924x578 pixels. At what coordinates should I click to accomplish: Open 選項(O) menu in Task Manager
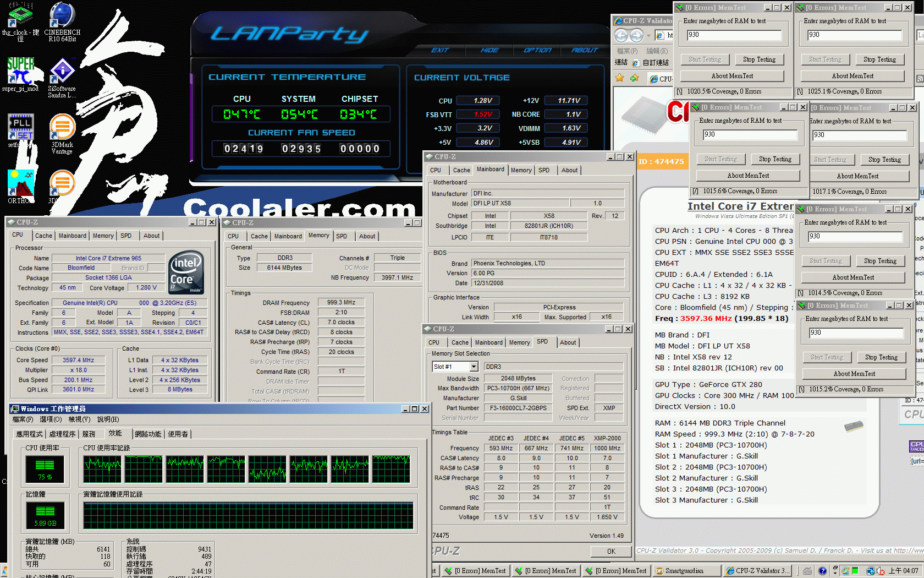[x=51, y=419]
